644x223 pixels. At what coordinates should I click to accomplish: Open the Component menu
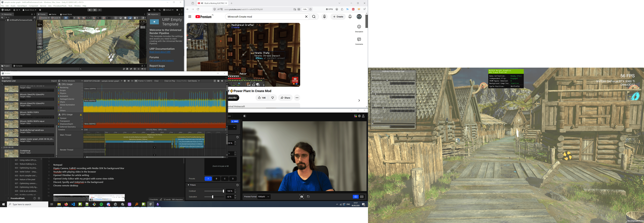point(33,6)
